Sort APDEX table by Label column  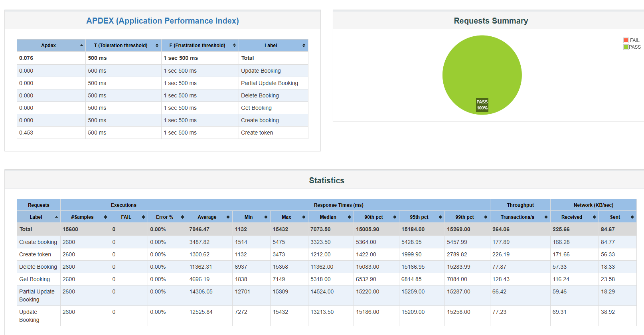273,46
